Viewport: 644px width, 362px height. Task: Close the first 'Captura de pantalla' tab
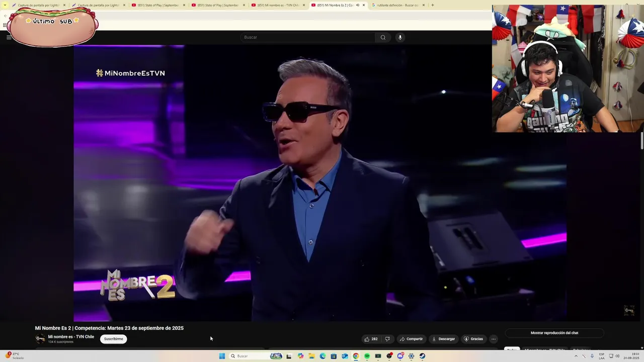coord(64,5)
